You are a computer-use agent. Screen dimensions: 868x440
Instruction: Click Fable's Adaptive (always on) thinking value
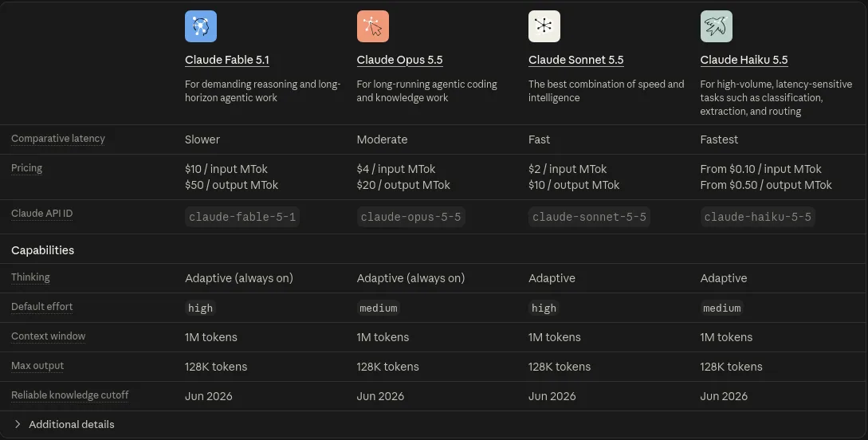coord(239,278)
